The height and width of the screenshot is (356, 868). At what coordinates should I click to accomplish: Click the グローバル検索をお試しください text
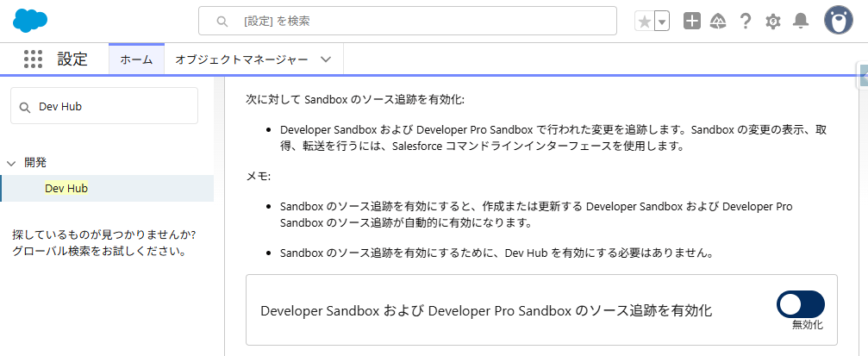click(x=98, y=252)
